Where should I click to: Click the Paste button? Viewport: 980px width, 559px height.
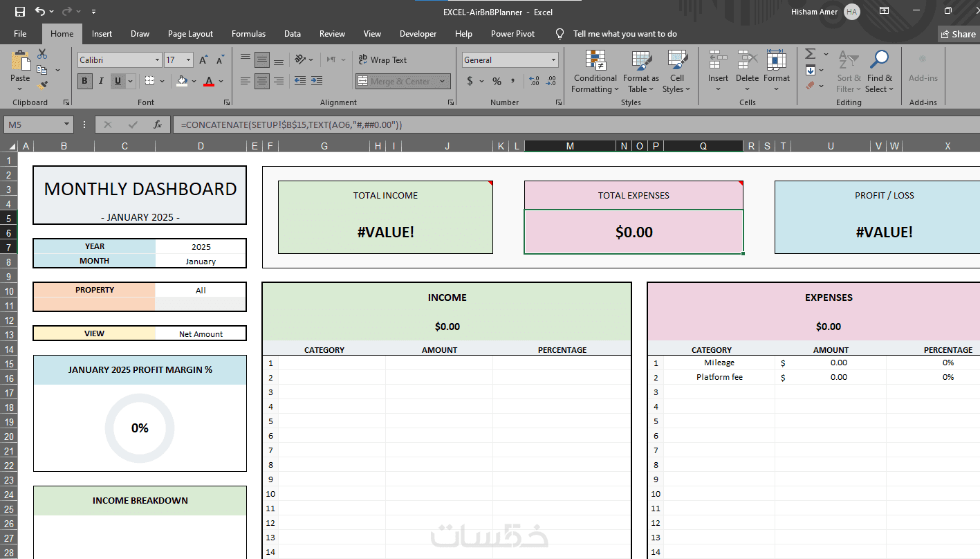coord(20,71)
